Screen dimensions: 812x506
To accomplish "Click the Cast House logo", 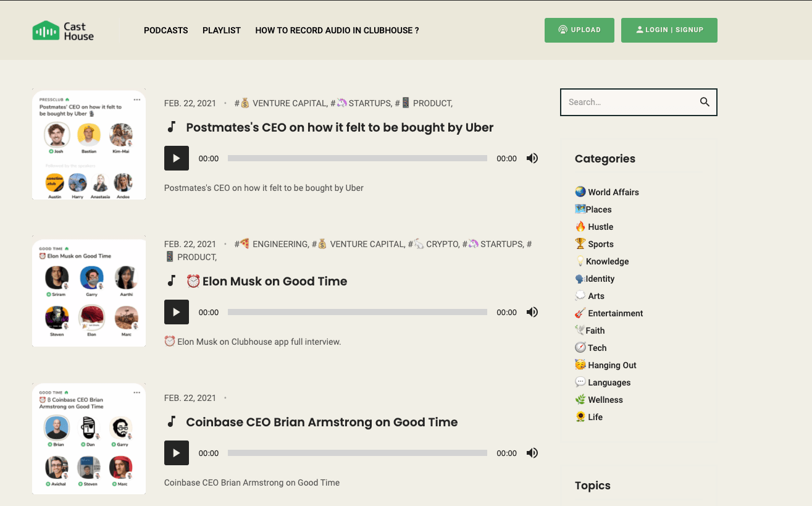I will point(64,31).
